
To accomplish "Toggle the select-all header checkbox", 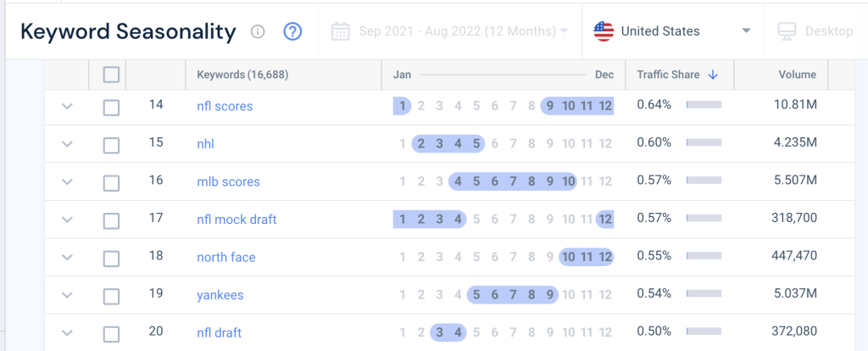I will tap(111, 75).
